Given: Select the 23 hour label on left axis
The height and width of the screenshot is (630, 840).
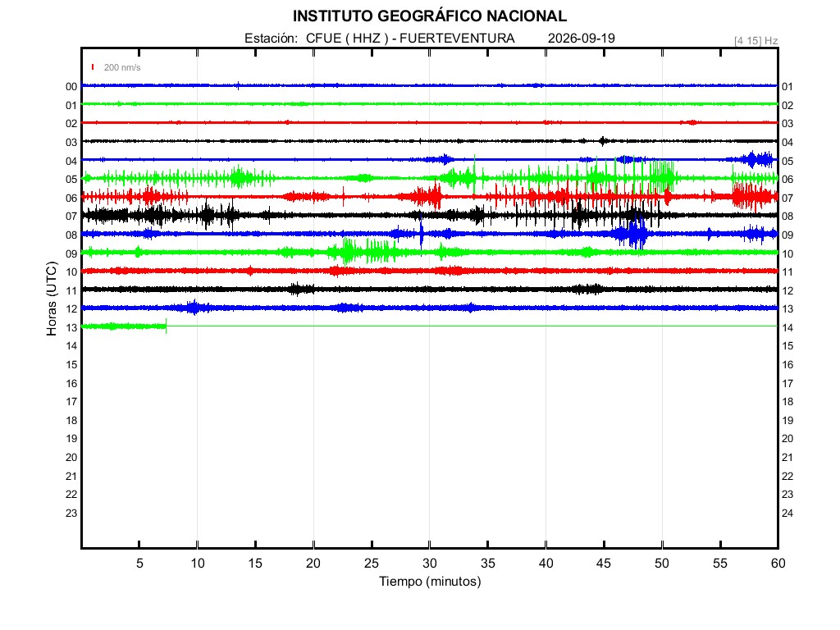Looking at the screenshot, I should coord(71,514).
